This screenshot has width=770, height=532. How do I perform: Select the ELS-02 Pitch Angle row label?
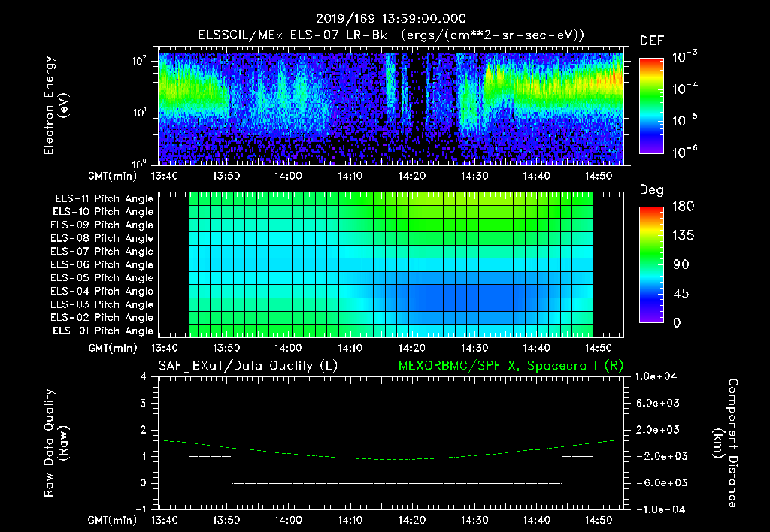(102, 318)
